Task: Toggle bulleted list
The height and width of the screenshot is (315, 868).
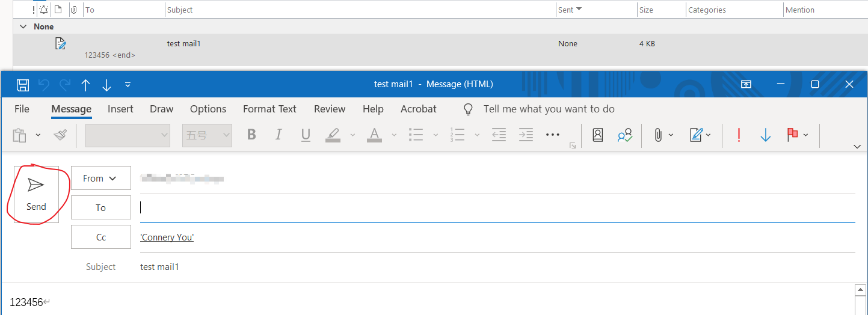Action: 416,135
